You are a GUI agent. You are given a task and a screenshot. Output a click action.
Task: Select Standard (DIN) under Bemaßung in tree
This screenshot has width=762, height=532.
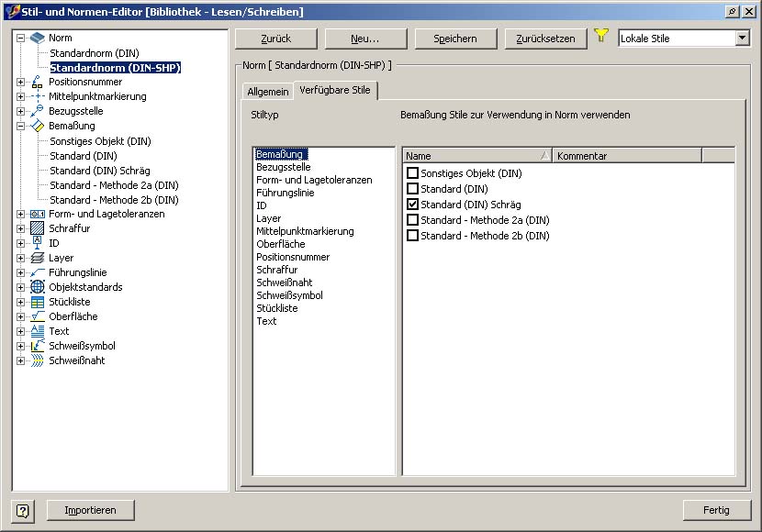[x=84, y=156]
